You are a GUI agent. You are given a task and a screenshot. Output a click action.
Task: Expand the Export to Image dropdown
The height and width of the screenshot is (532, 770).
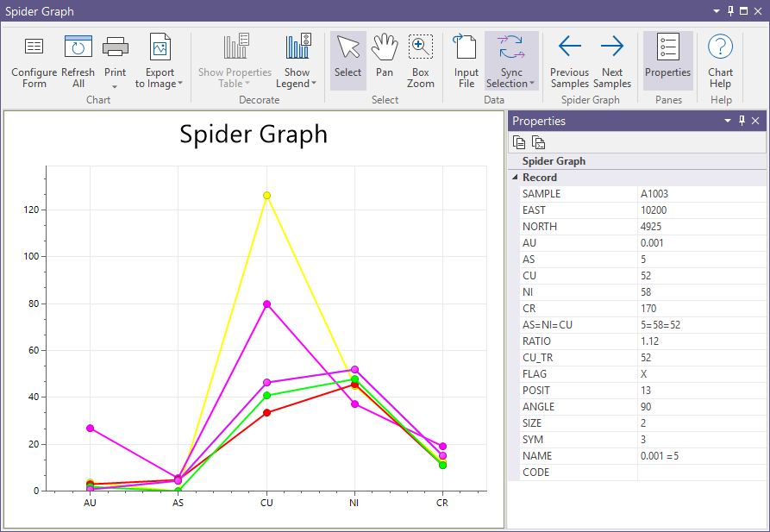tap(179, 84)
